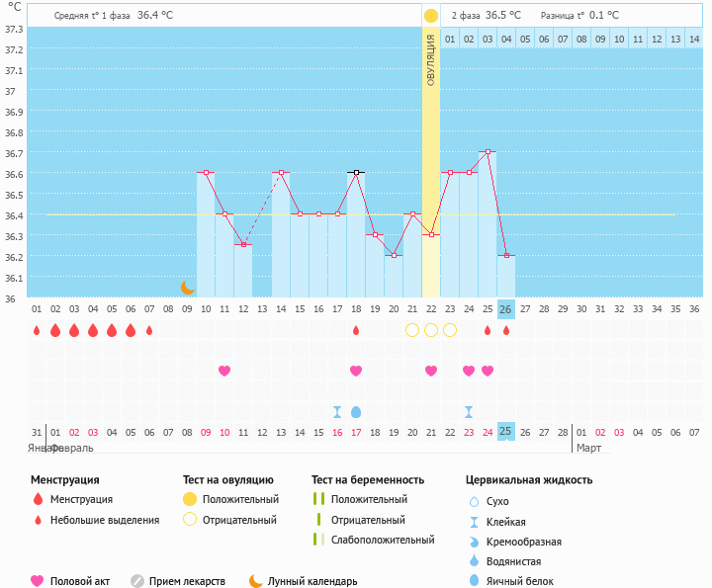Select the highlighted calendar date 25

(x=505, y=432)
